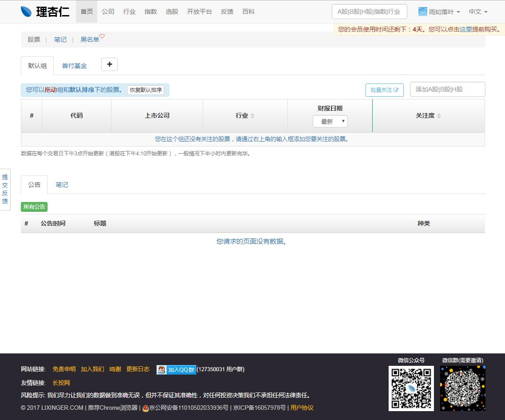Screen dimensions: 505x420
Task: Open the 财报日期 最新 select box
Action: pyautogui.click(x=330, y=121)
